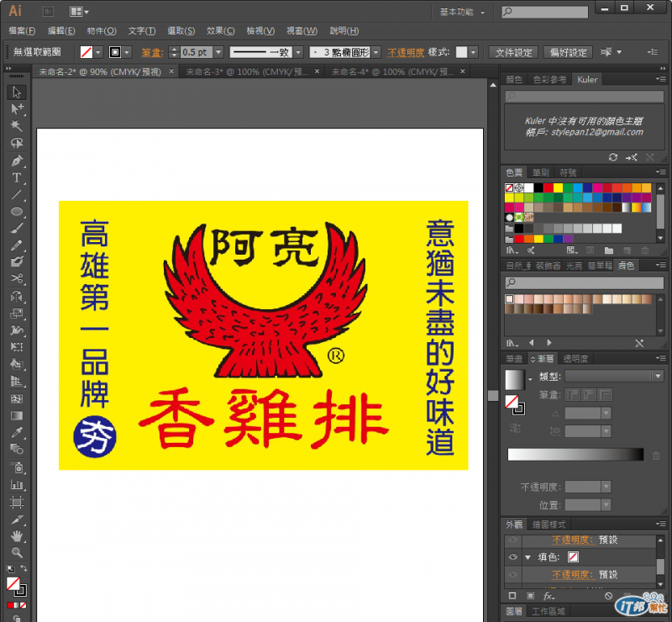Switch to the 圖層 panel tab
This screenshot has height=622, width=672.
tap(514, 611)
